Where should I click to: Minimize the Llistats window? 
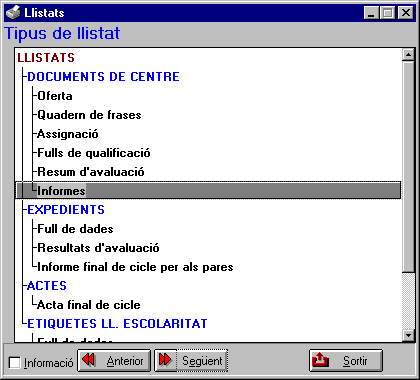371,13
